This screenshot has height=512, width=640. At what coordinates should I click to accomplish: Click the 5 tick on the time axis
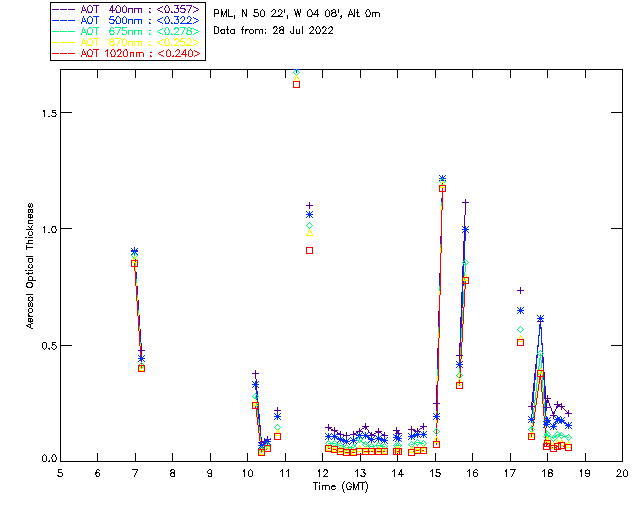[60, 472]
